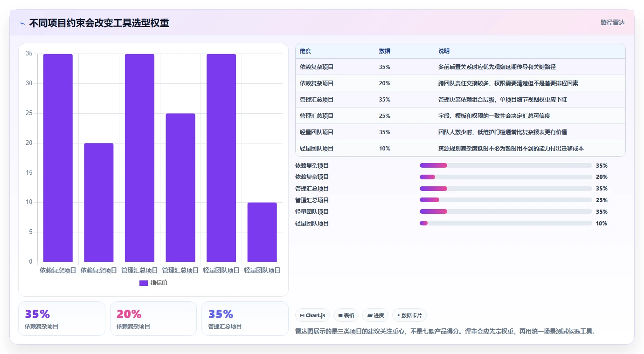This screenshot has width=644, height=354.
Task: Select the 轻量团队项目 chart bar with value 10
Action: (x=262, y=232)
